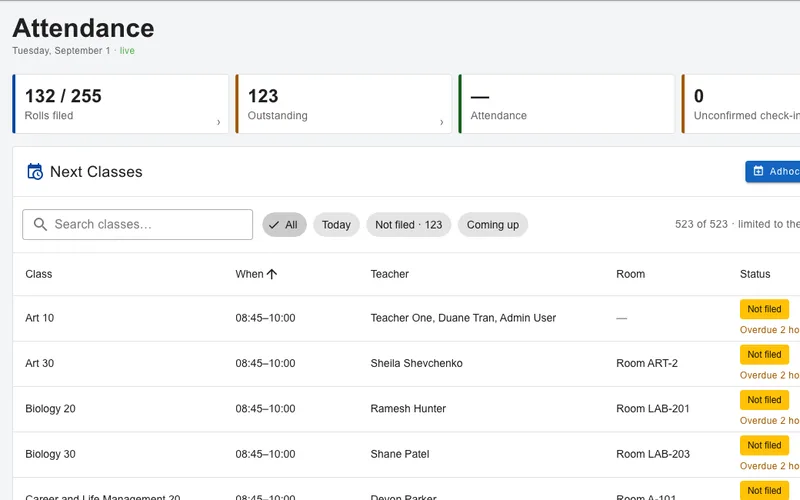This screenshot has width=800, height=500.
Task: Sort by the Status column header
Action: tap(755, 274)
